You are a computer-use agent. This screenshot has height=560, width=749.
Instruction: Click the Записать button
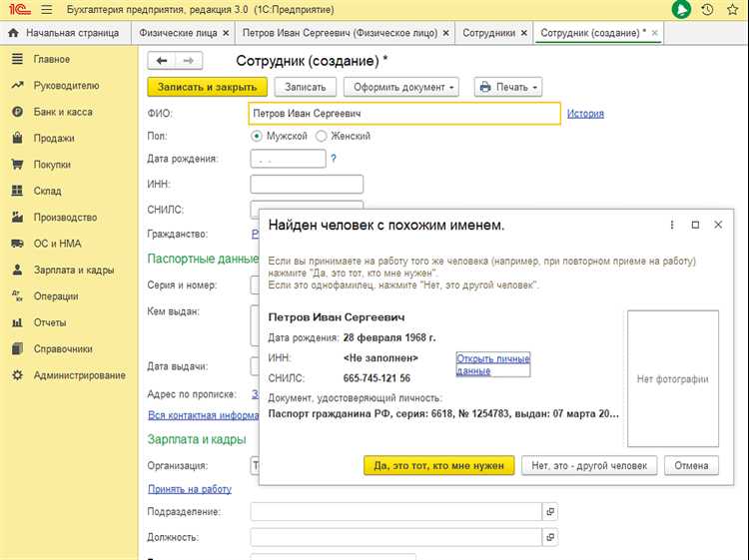pyautogui.click(x=306, y=87)
